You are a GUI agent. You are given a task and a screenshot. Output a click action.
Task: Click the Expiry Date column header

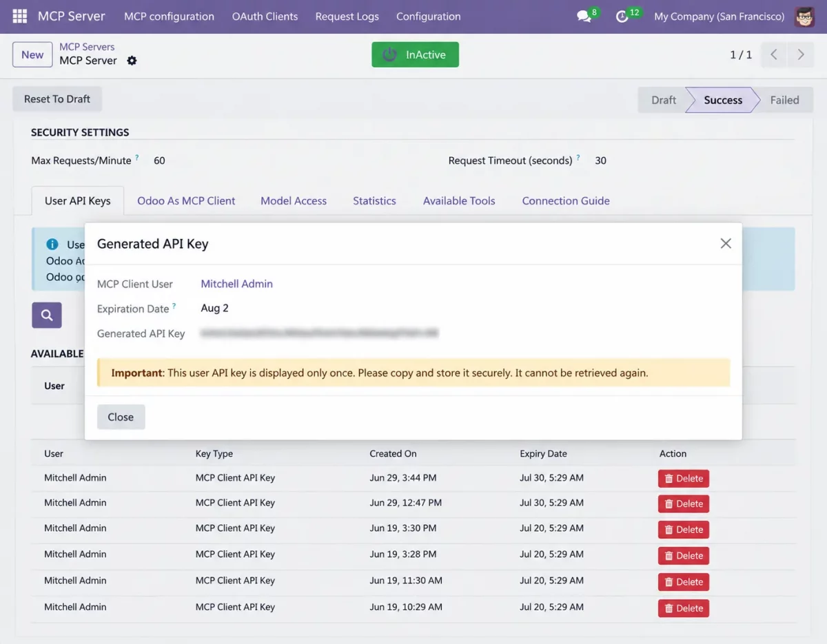(x=543, y=454)
